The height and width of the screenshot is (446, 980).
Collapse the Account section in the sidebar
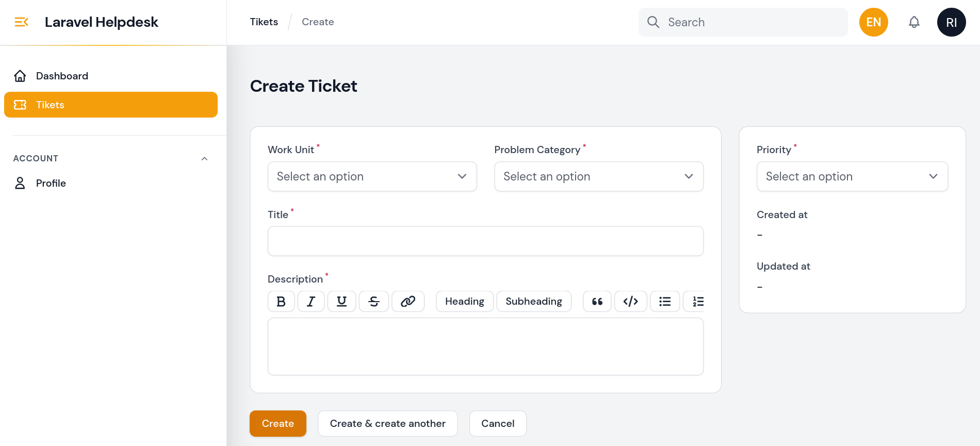[204, 159]
